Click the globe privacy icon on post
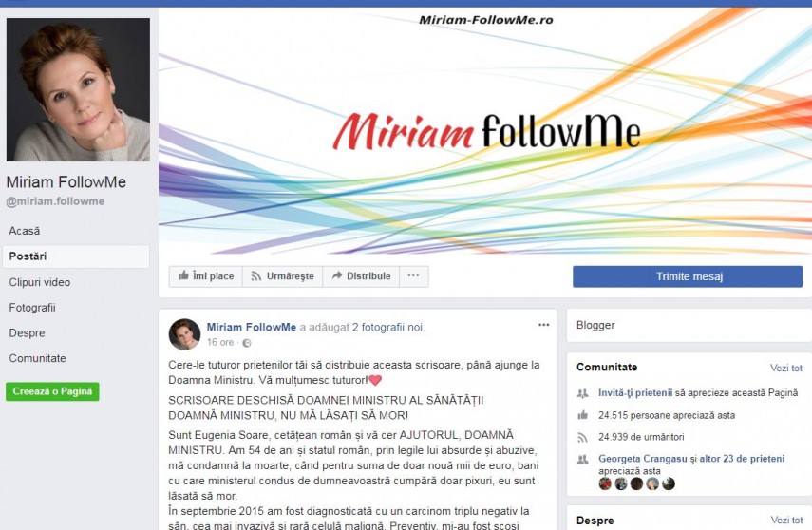 (x=247, y=343)
